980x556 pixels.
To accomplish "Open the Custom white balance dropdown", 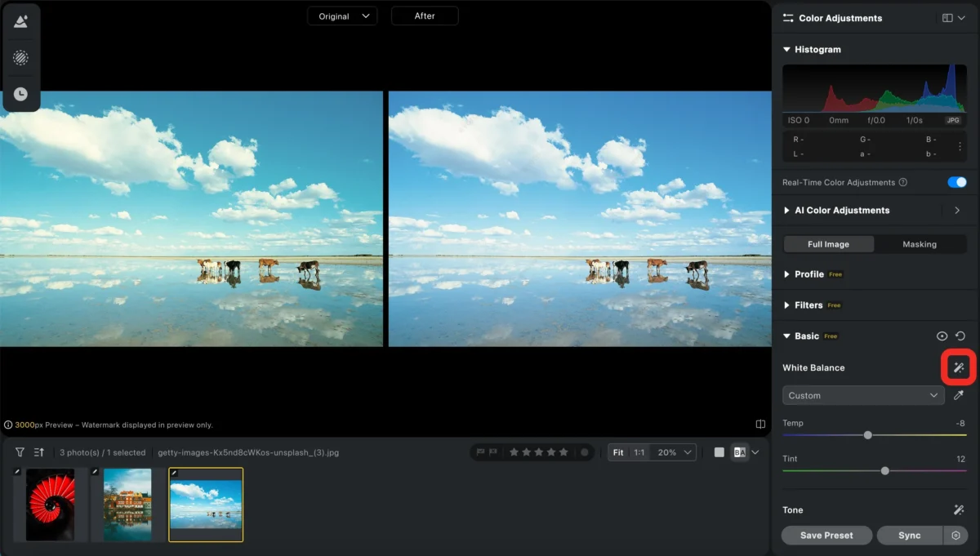I will pos(862,395).
